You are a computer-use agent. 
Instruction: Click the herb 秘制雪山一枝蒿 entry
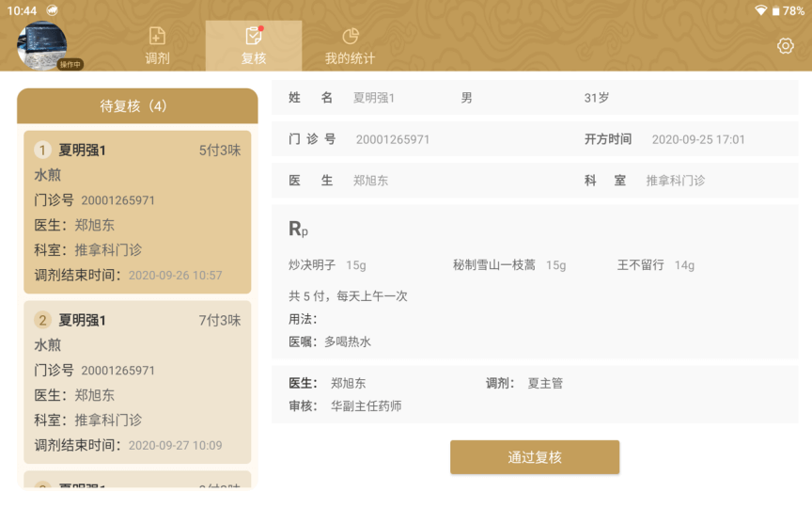508,265
